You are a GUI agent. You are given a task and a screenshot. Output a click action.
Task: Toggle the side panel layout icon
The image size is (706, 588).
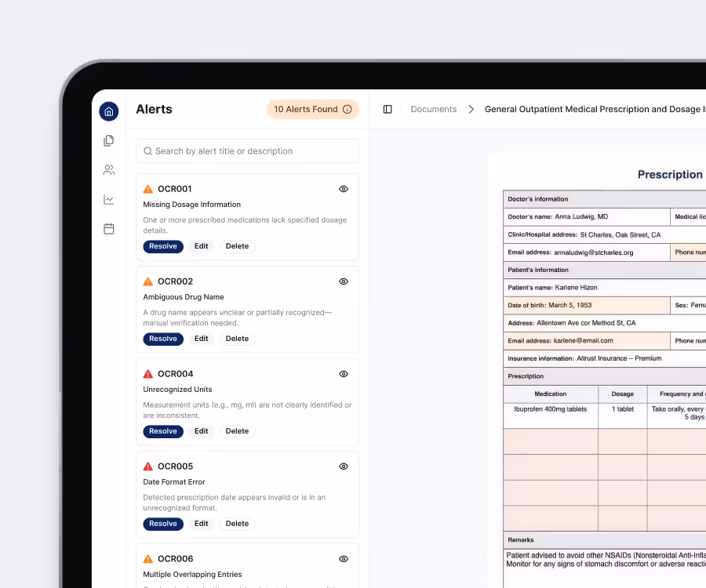(388, 109)
